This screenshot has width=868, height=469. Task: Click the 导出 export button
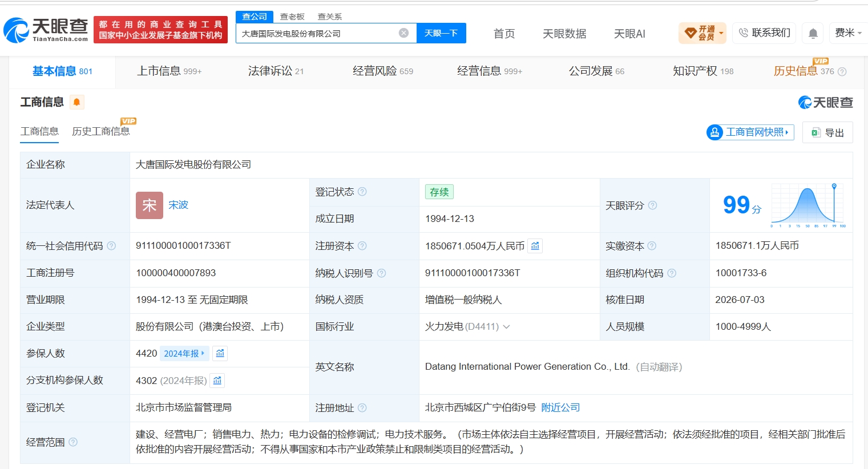pos(827,132)
